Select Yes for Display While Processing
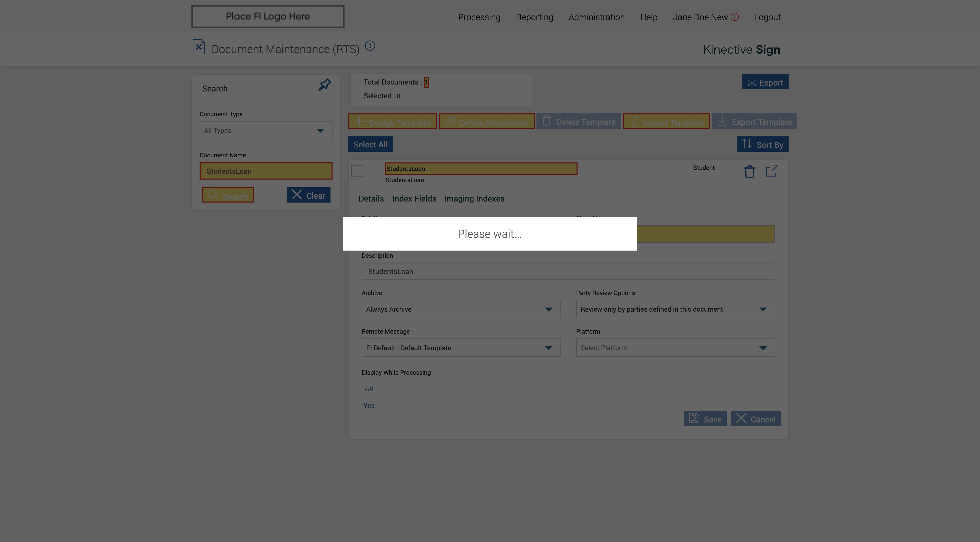The height and width of the screenshot is (542, 980). [369, 406]
